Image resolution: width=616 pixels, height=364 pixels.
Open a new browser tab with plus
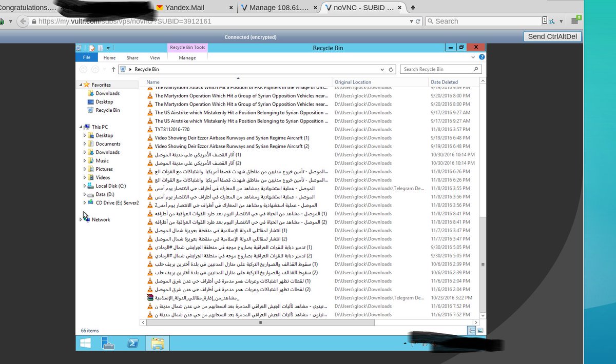(x=413, y=7)
